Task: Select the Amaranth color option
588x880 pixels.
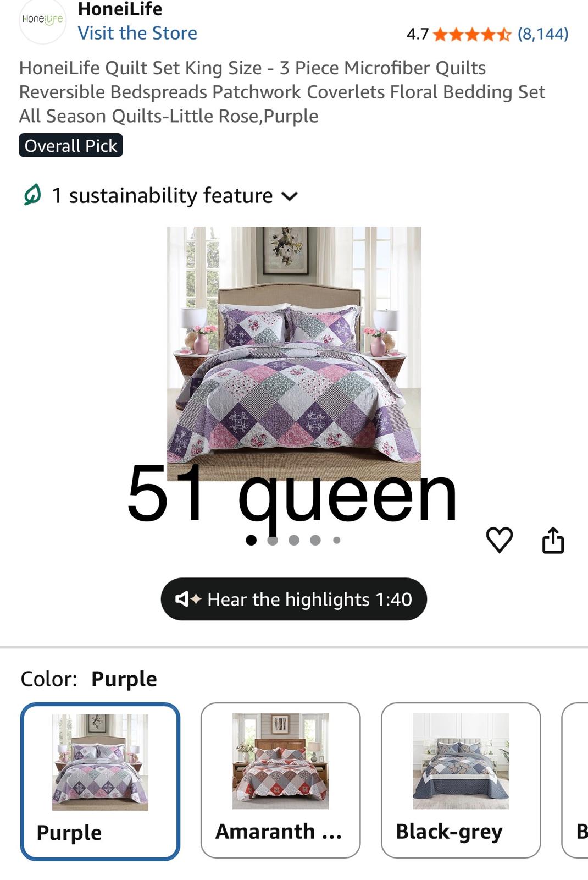Action: coord(280,780)
